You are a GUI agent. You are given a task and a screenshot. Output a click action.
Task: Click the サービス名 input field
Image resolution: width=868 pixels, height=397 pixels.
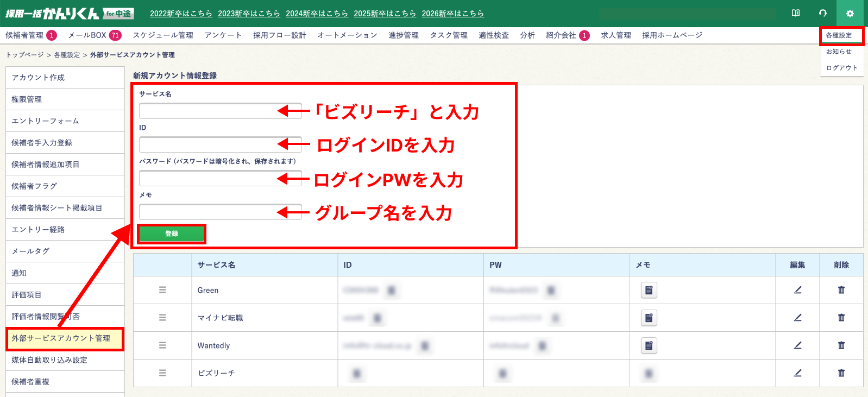click(x=220, y=111)
